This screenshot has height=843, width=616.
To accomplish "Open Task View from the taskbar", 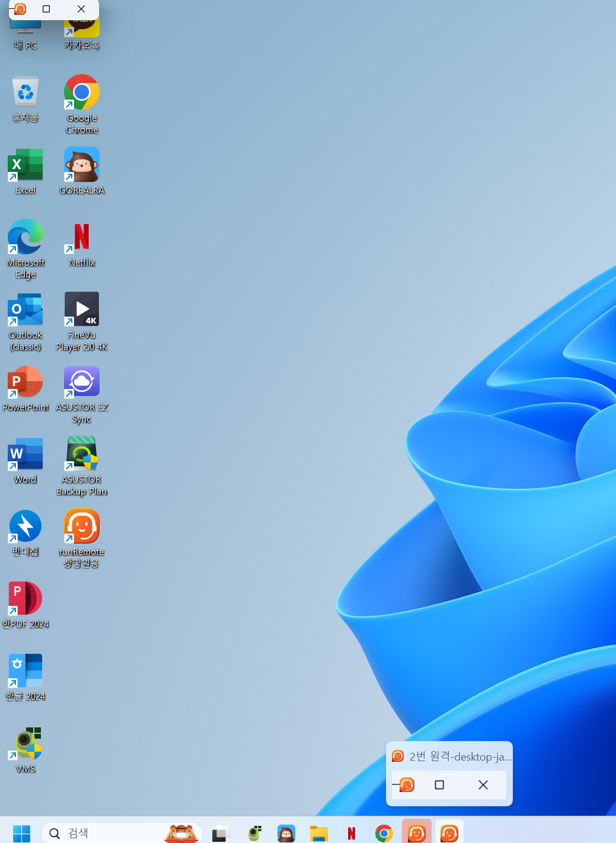I will coord(221,834).
